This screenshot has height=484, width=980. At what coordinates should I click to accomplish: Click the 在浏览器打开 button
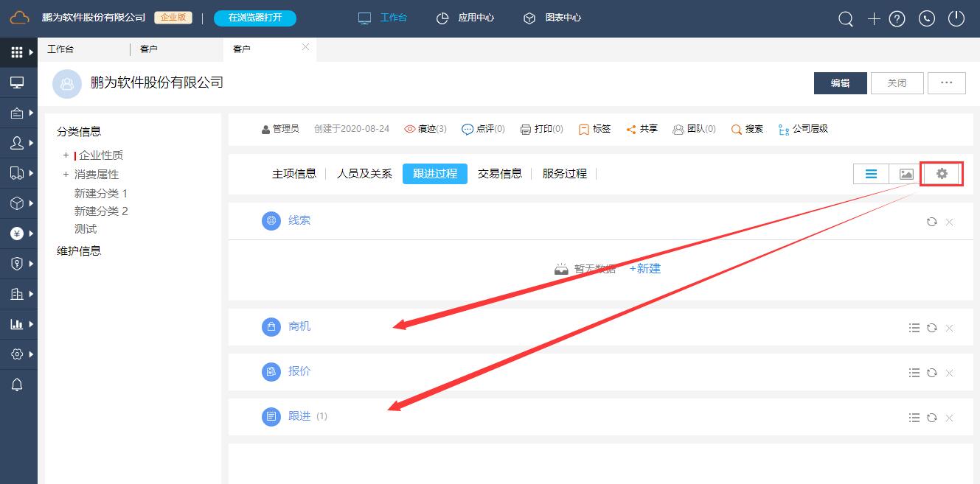255,18
